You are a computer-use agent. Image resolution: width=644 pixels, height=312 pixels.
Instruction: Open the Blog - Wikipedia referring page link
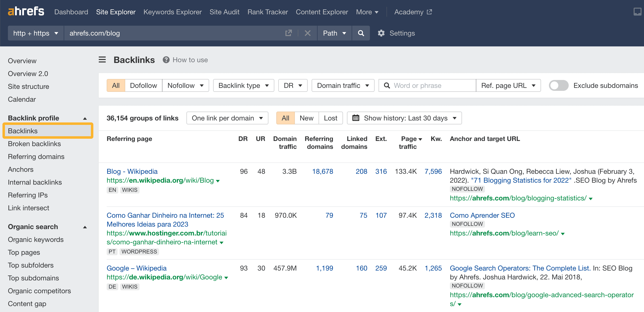[x=132, y=171]
